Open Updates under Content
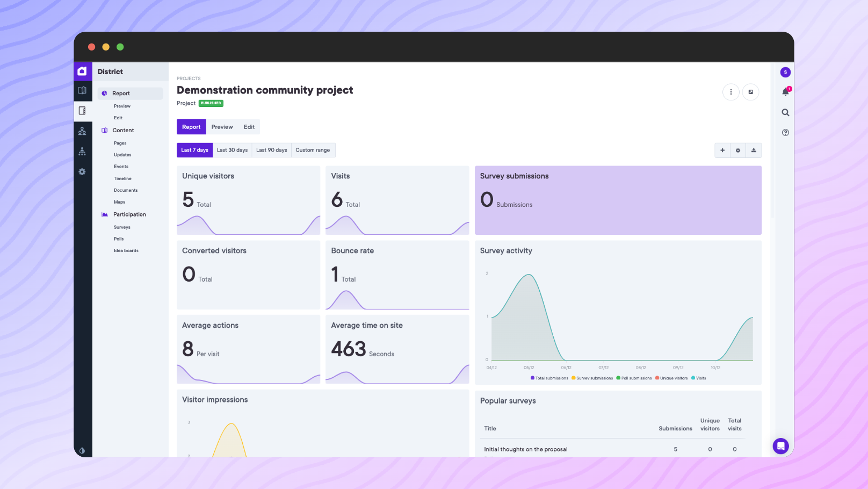Screen dimensions: 868x489 click(122, 155)
